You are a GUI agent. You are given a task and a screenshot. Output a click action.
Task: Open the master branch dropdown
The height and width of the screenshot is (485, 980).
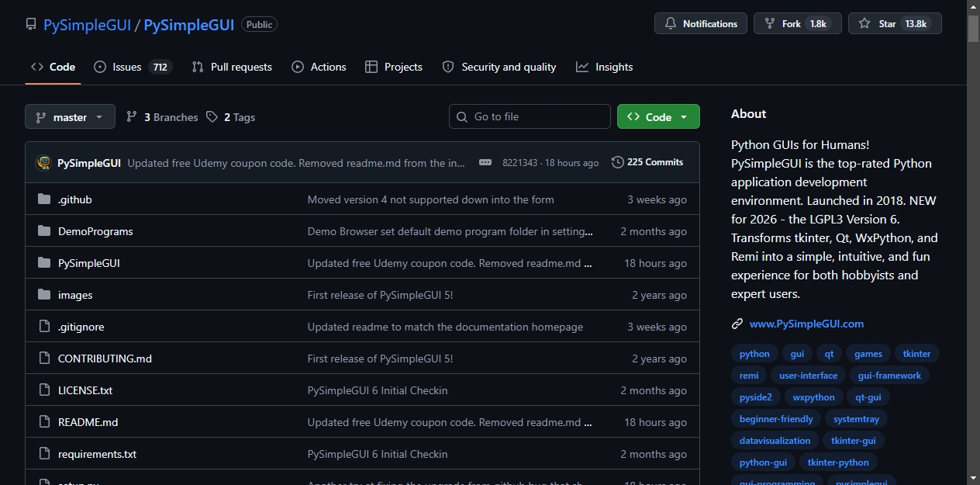[70, 117]
